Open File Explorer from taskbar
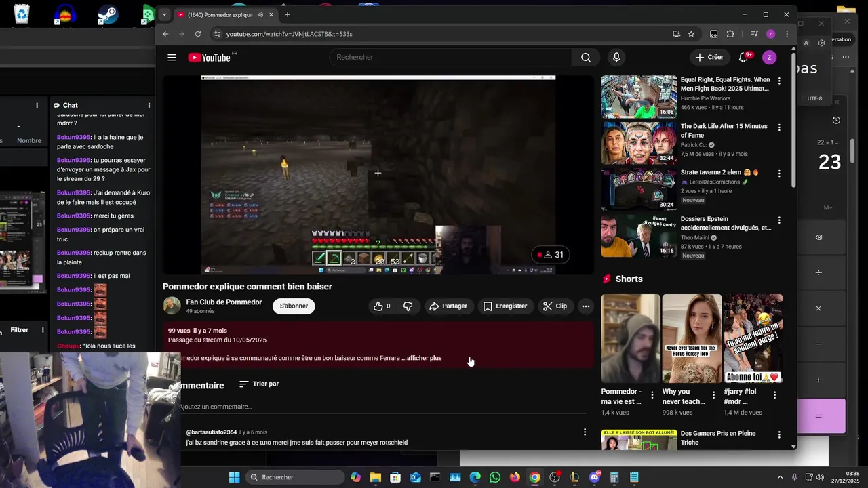Screen dimensions: 868x488 (x=376, y=478)
